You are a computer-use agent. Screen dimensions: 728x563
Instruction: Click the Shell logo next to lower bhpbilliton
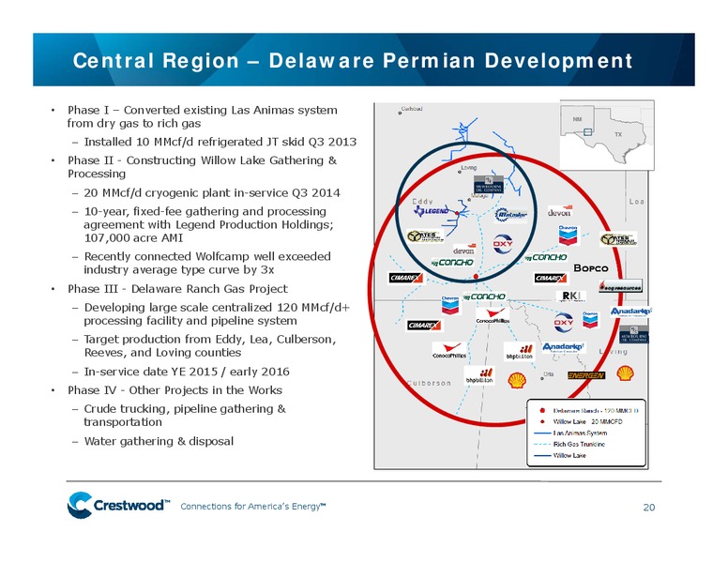[517, 380]
